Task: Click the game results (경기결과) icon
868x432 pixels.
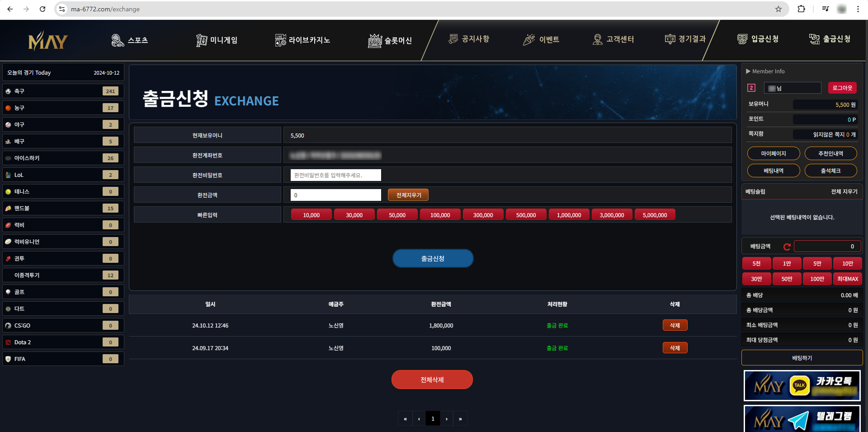Action: pos(670,39)
